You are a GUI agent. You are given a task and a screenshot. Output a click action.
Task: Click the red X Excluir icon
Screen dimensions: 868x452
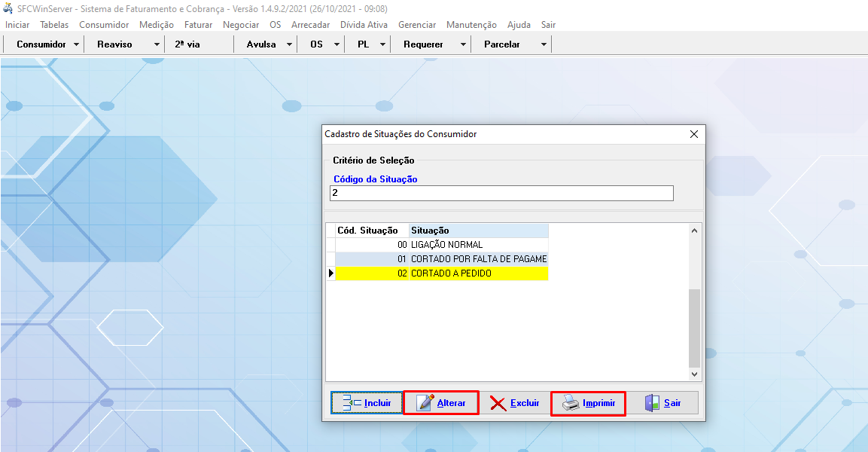498,403
